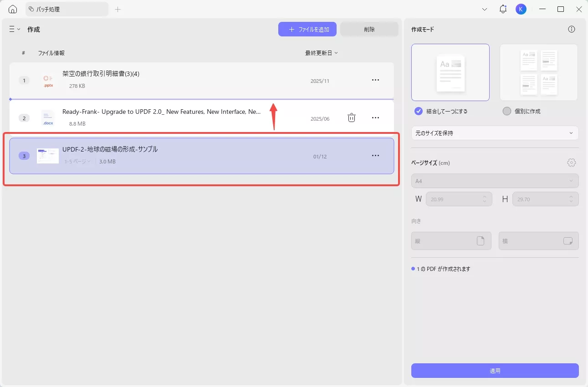Viewport: 588px width, 387px height.
Task: Click the .pptx file icon
Action: [48, 81]
